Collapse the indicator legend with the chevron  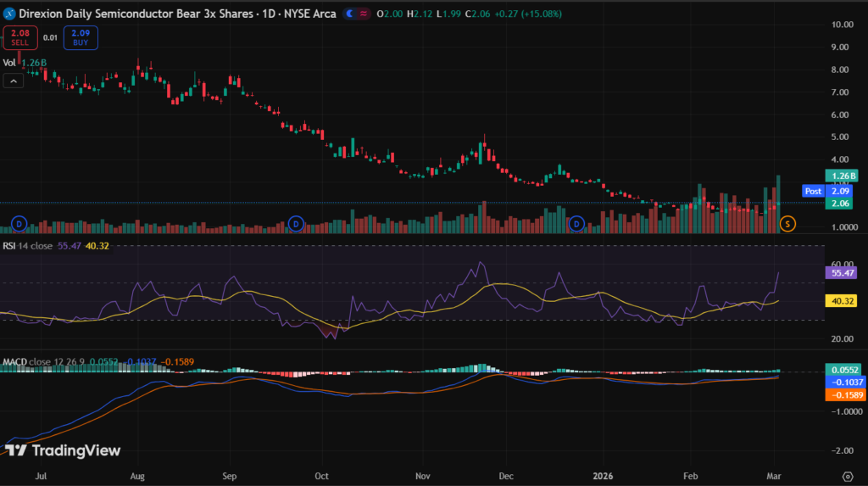click(x=14, y=81)
